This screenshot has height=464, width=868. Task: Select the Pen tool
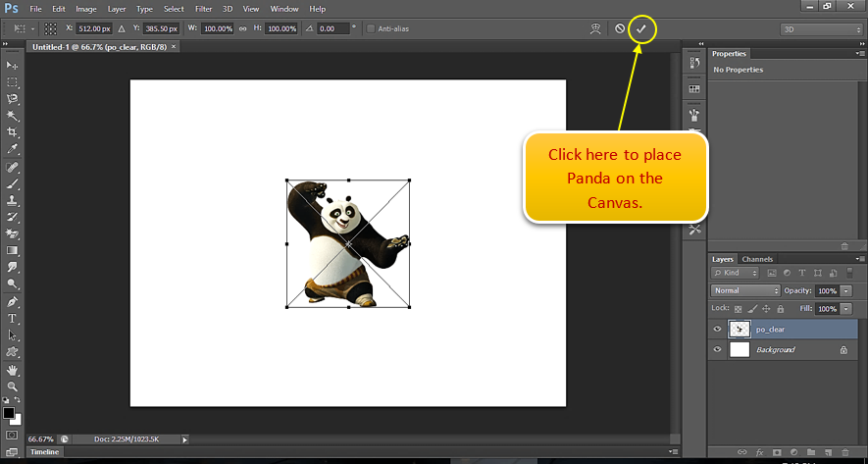click(x=12, y=302)
